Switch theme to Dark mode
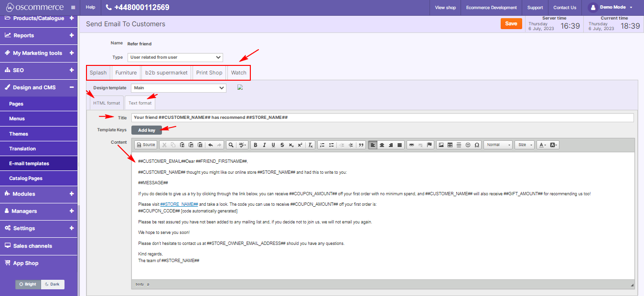Screen dimensions: 644x296 coord(53,284)
